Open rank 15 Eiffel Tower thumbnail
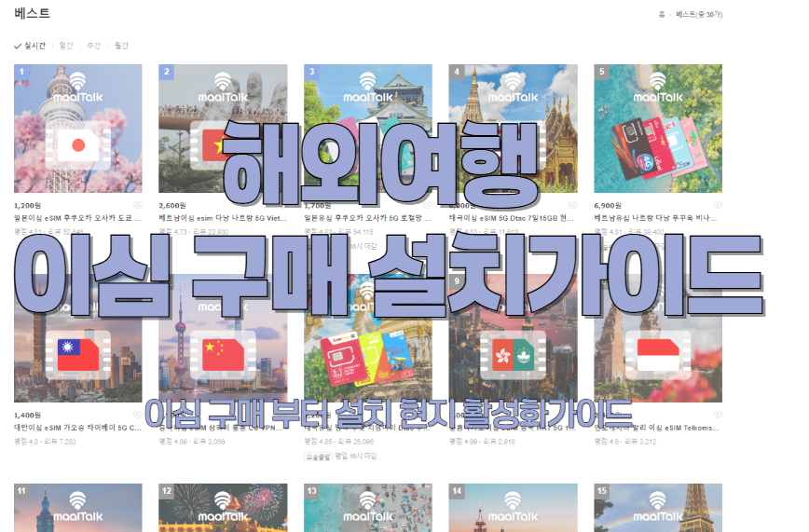The width and height of the screenshot is (809, 532). pos(658,508)
